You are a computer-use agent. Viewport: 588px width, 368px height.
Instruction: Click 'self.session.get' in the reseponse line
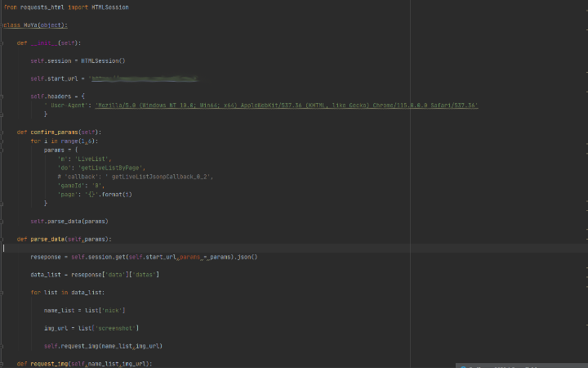98,258
